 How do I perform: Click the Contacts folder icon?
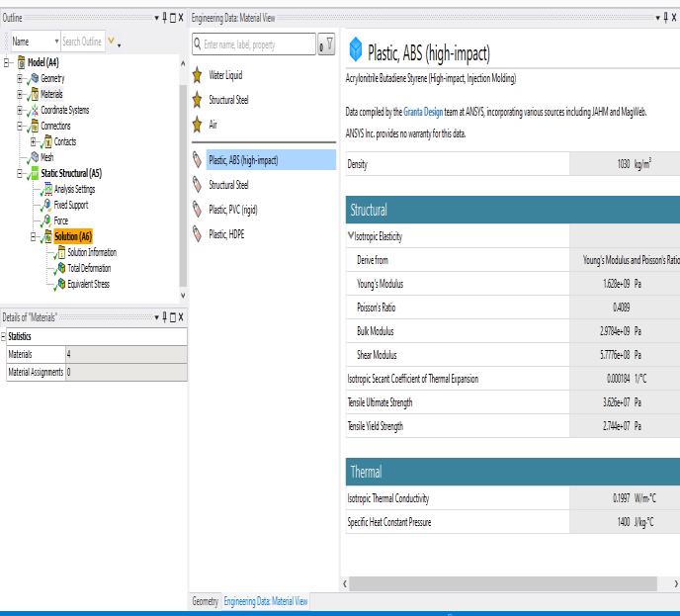coord(48,141)
